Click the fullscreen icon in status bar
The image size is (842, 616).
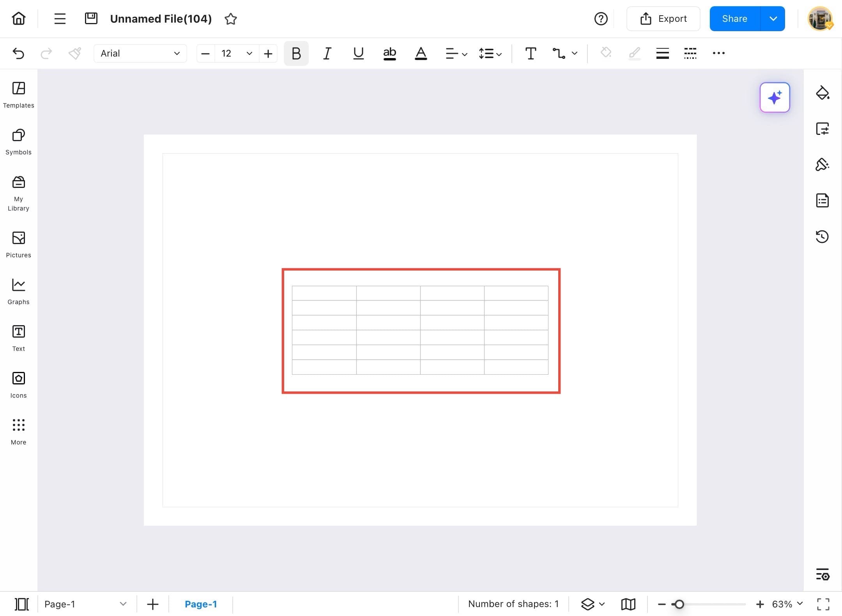(x=823, y=604)
